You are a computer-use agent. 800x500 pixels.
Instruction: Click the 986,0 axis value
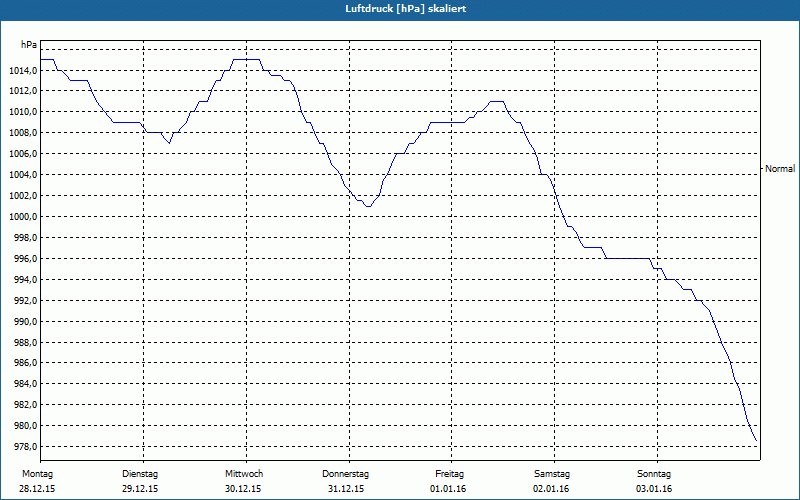[x=25, y=363]
